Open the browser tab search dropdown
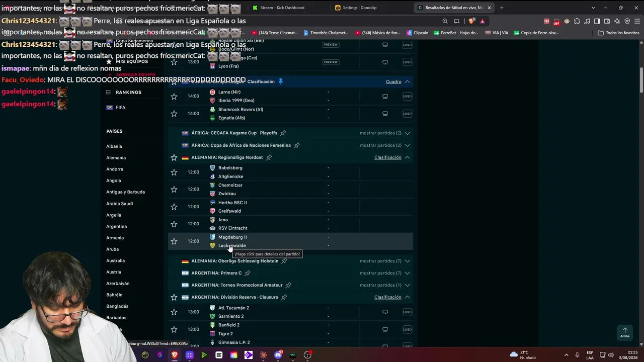Image resolution: width=644 pixels, height=362 pixels. tap(593, 8)
